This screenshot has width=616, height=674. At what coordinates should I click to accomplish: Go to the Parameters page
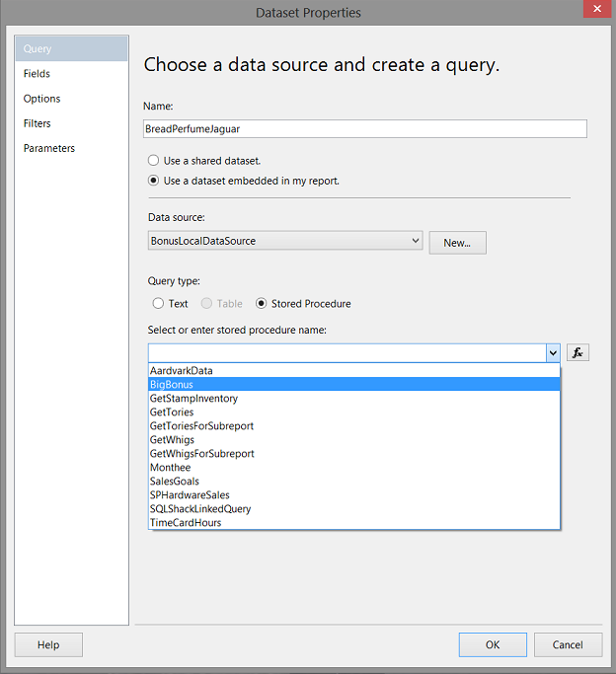(x=49, y=148)
